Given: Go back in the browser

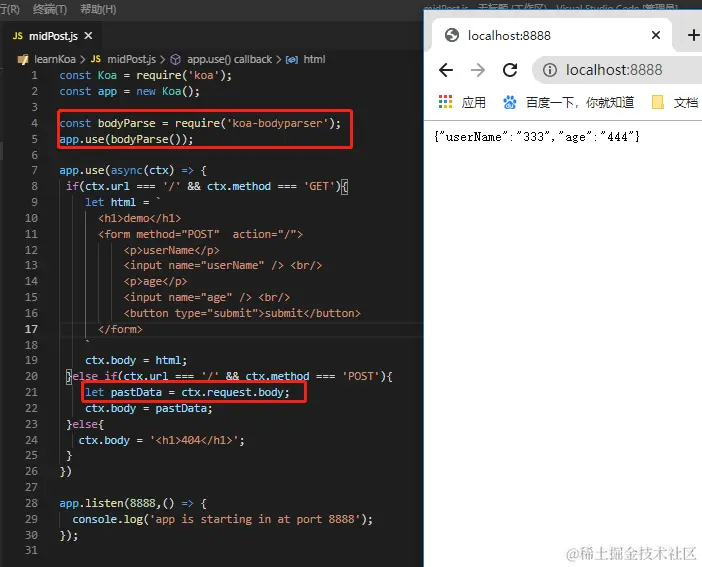Looking at the screenshot, I should 446,70.
